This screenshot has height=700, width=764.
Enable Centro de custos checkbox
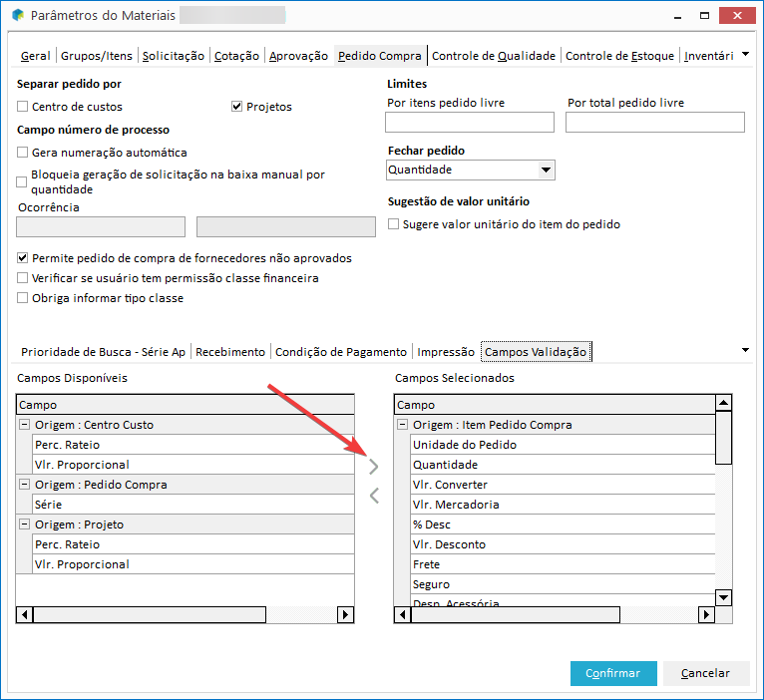pyautogui.click(x=23, y=107)
